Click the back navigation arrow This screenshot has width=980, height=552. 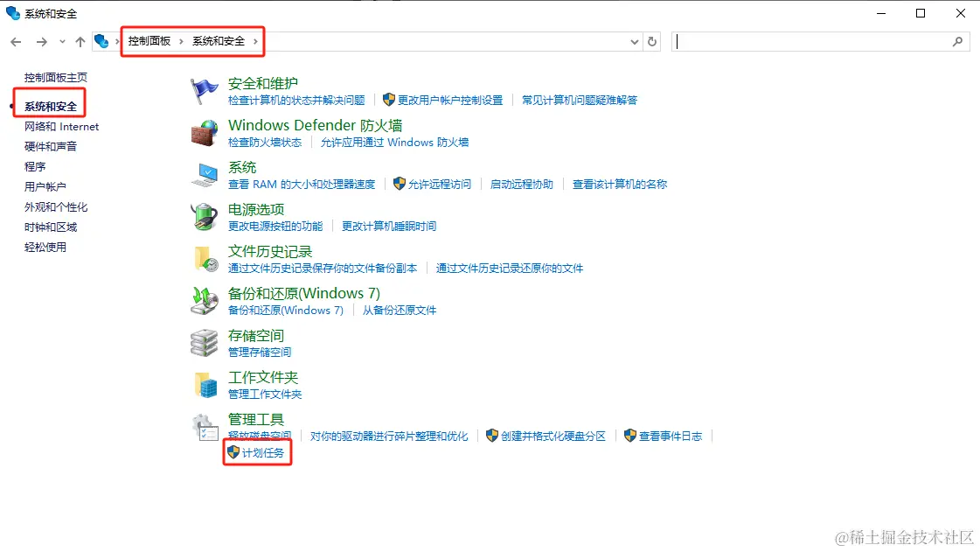click(16, 41)
